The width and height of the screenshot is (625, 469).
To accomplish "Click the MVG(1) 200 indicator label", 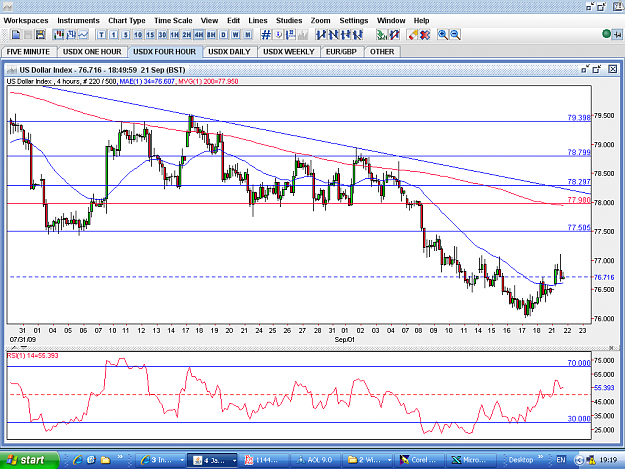I will [x=208, y=81].
